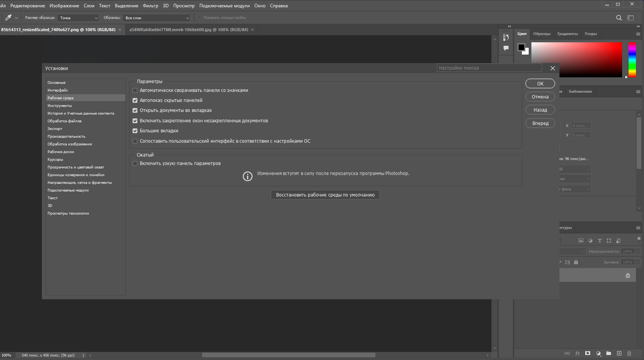Create a new layer icon
Image resolution: width=644 pixels, height=360 pixels.
(619, 353)
